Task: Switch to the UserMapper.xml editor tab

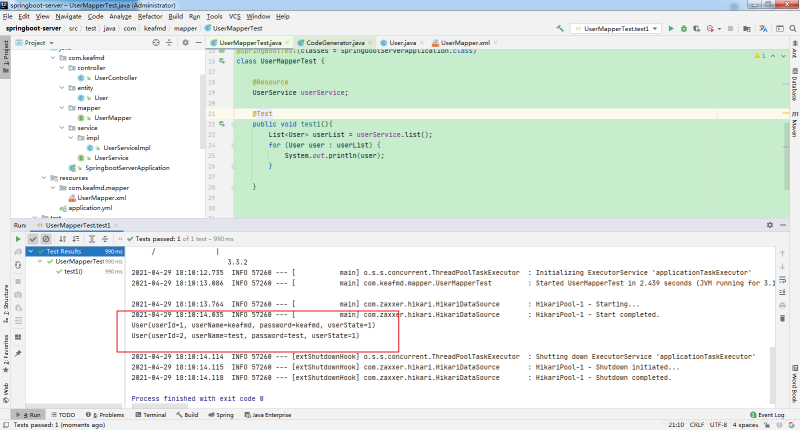Action: click(x=465, y=43)
